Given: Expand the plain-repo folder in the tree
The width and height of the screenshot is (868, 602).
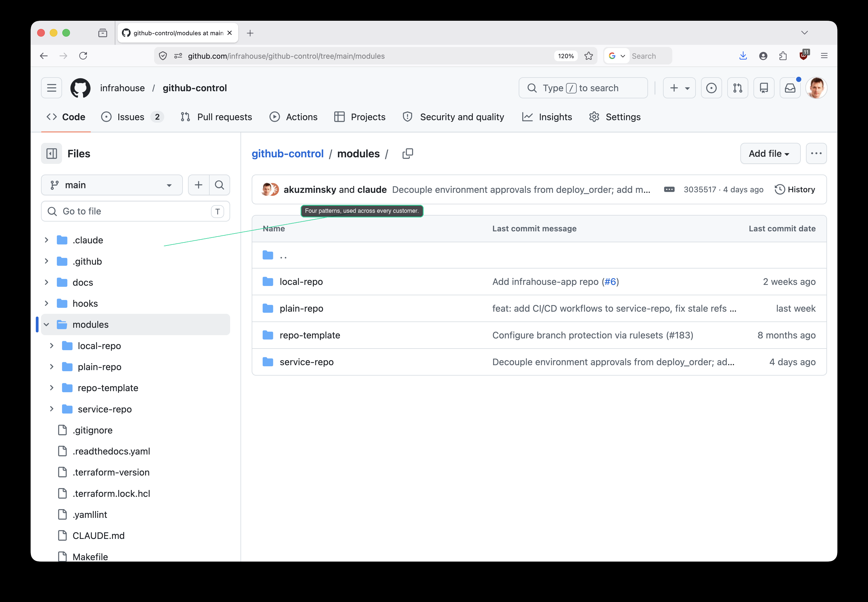Looking at the screenshot, I should click(52, 367).
